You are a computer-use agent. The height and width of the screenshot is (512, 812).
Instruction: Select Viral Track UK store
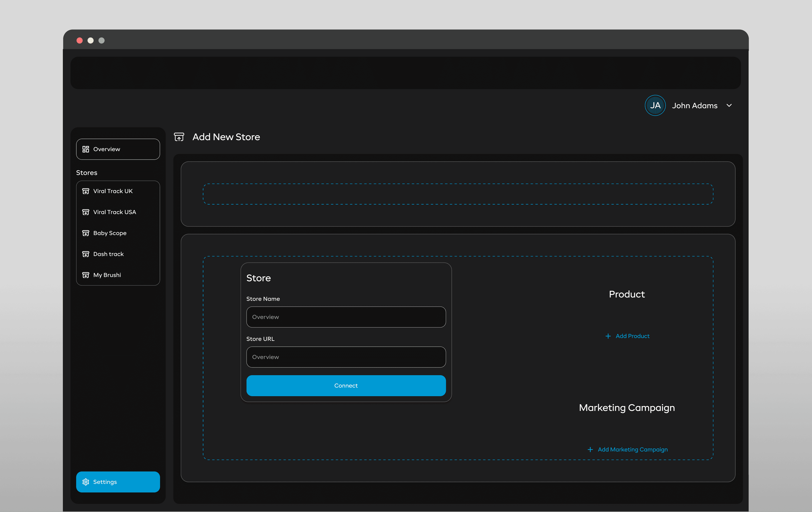[x=118, y=191]
